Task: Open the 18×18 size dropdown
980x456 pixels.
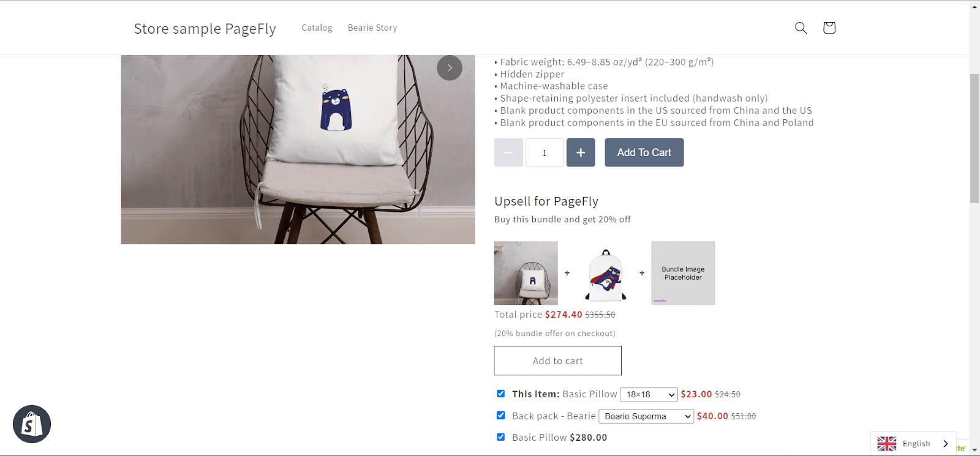Action: 649,395
